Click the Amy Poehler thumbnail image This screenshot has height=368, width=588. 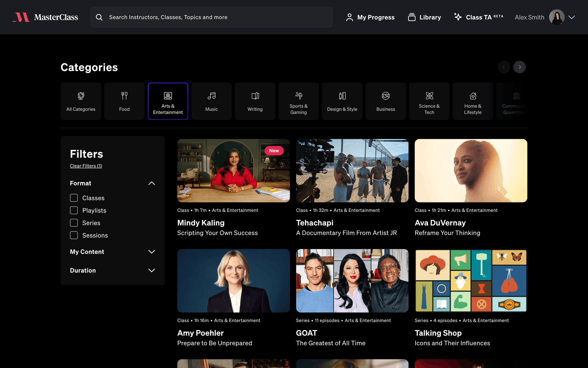click(233, 281)
